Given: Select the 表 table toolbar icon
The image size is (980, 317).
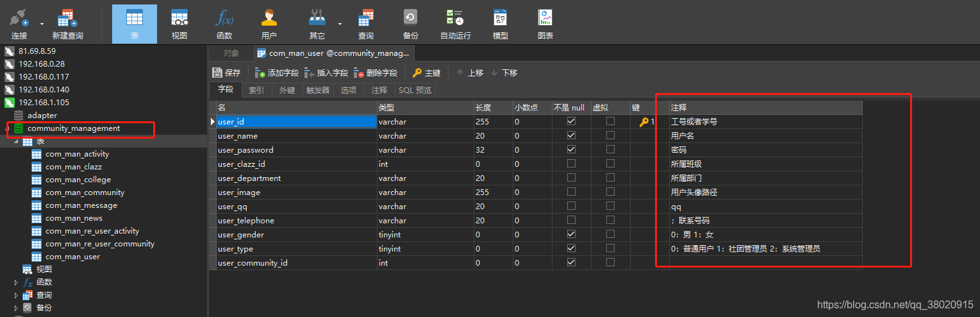Looking at the screenshot, I should tap(135, 24).
